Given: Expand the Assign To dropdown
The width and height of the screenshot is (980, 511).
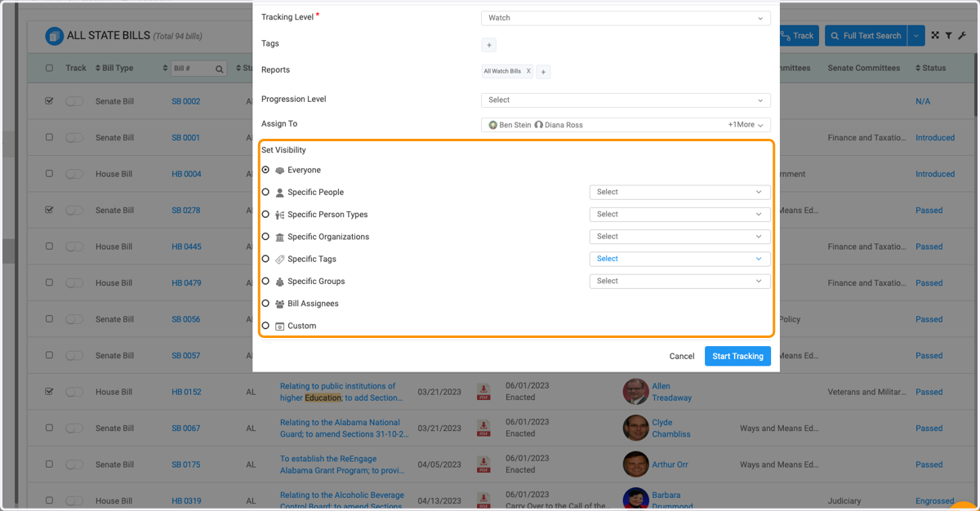Looking at the screenshot, I should point(626,125).
